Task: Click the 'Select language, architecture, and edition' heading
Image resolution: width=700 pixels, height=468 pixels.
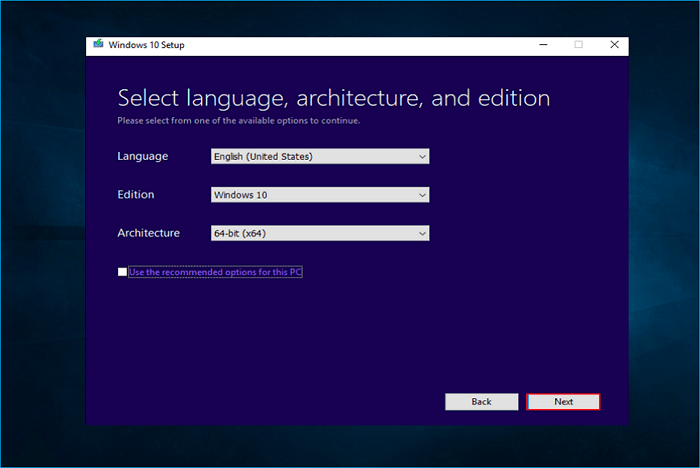Action: pos(333,98)
